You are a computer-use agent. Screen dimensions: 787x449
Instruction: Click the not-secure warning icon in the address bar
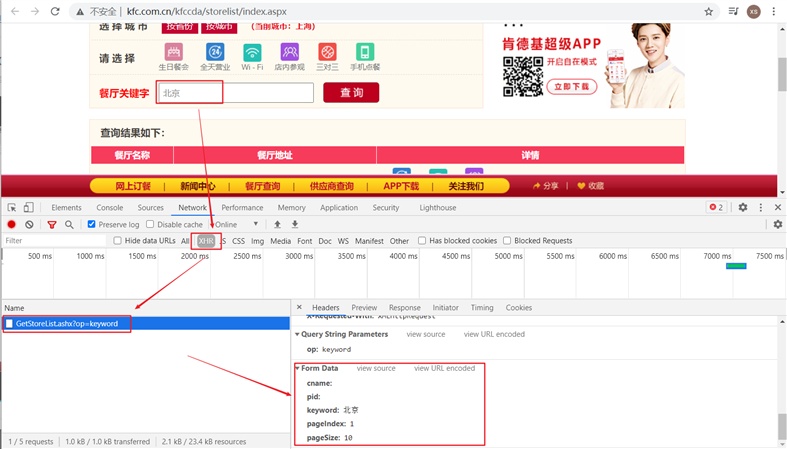(80, 12)
